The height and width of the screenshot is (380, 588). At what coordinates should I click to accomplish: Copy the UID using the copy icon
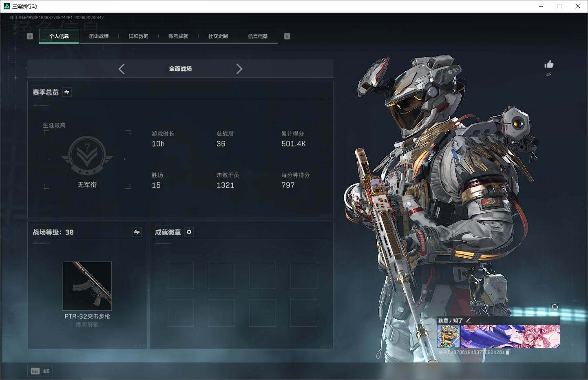508,352
